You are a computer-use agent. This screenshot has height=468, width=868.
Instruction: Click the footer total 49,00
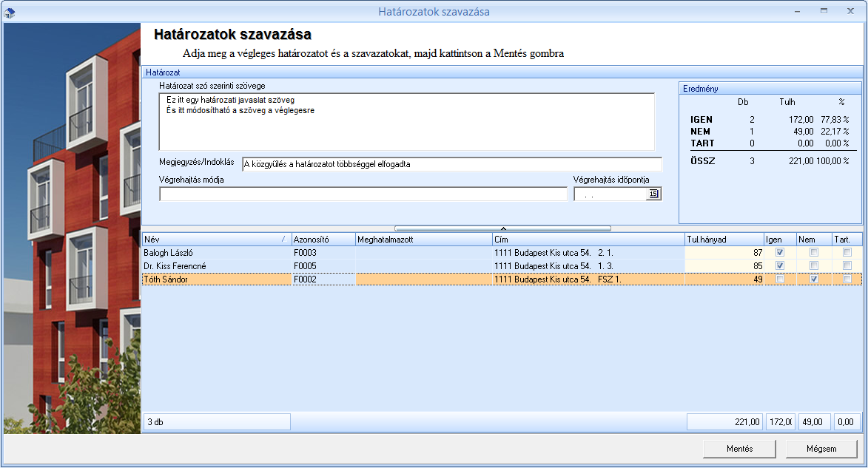point(814,422)
